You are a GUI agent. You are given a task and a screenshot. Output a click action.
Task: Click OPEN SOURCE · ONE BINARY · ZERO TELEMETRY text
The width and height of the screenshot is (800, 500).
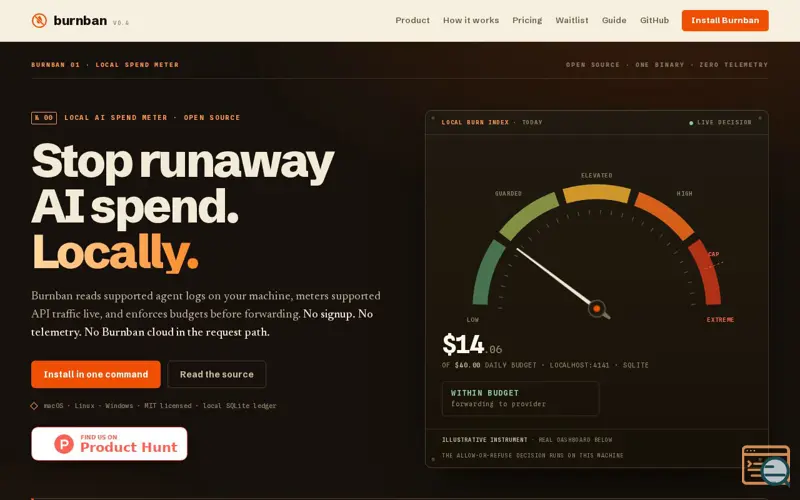coord(666,65)
